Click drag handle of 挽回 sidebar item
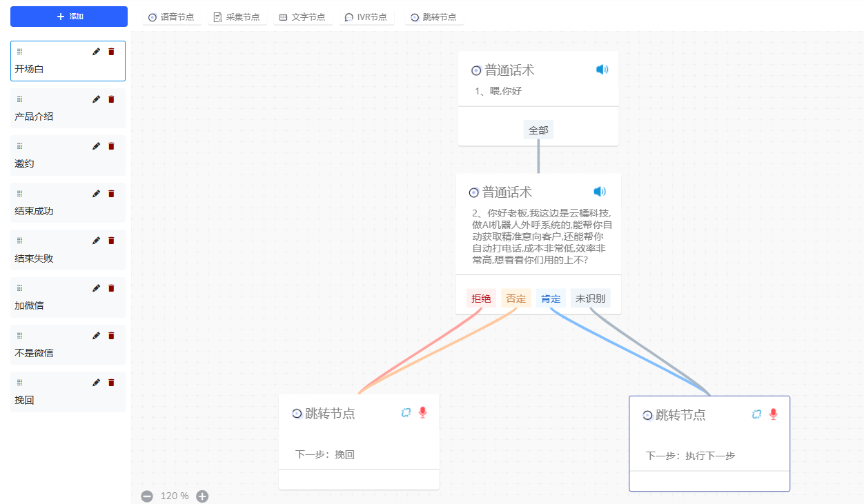The width and height of the screenshot is (864, 504). tap(19, 383)
